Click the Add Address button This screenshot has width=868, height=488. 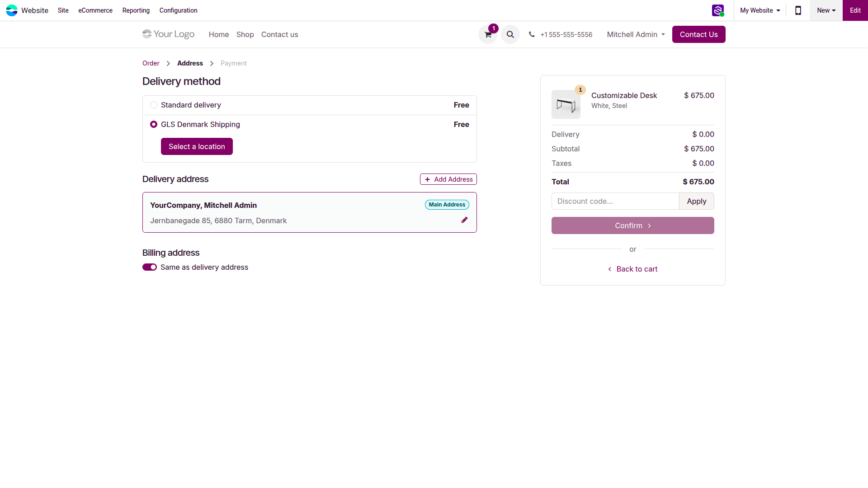(x=448, y=179)
